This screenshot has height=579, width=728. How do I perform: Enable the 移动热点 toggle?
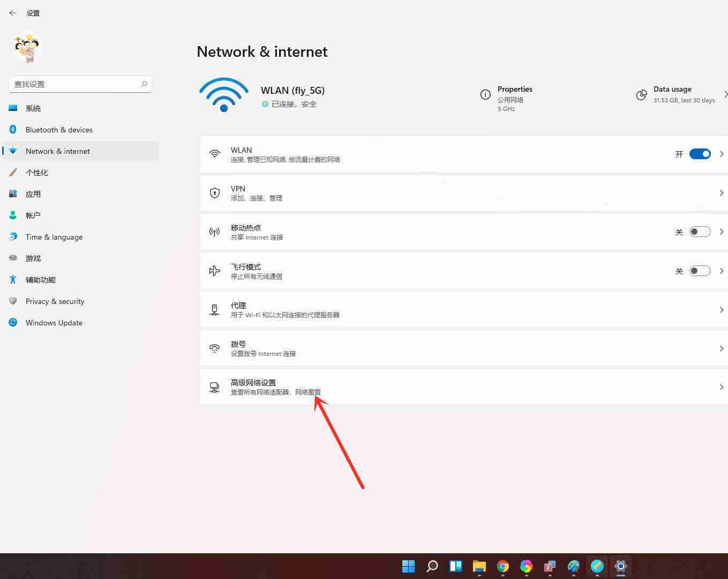(700, 232)
